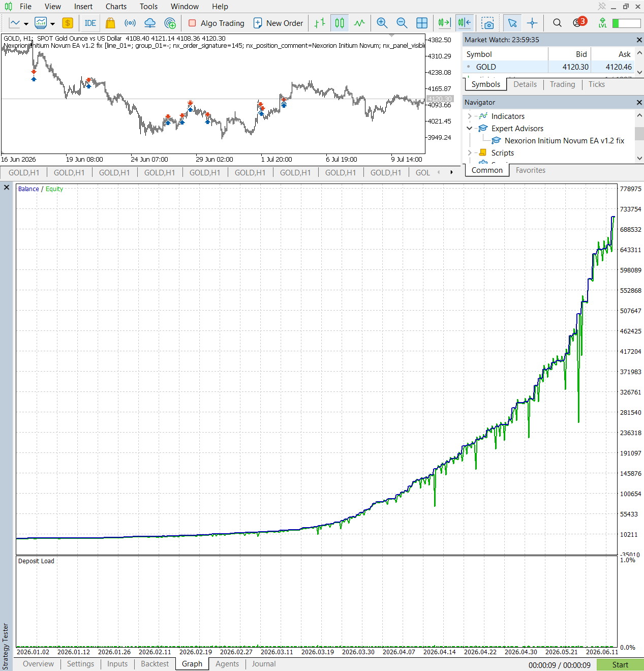Click the Bid column header
Image resolution: width=644 pixels, height=671 pixels.
click(x=569, y=54)
